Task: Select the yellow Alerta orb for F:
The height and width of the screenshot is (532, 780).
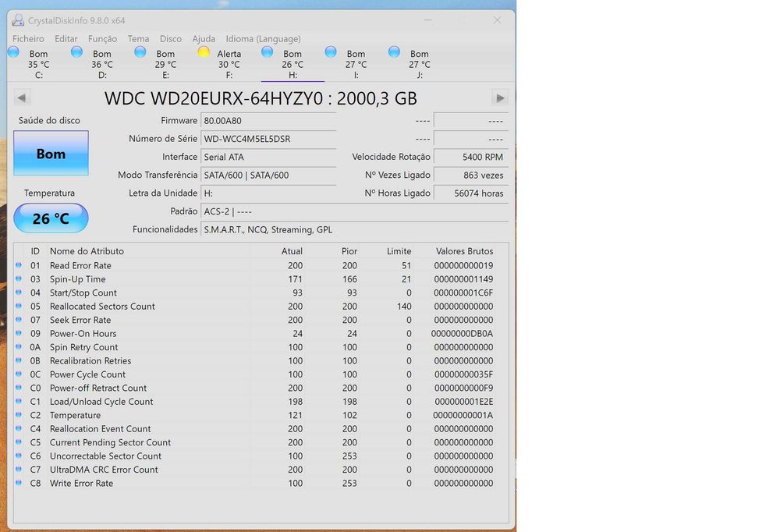Action: [204, 51]
